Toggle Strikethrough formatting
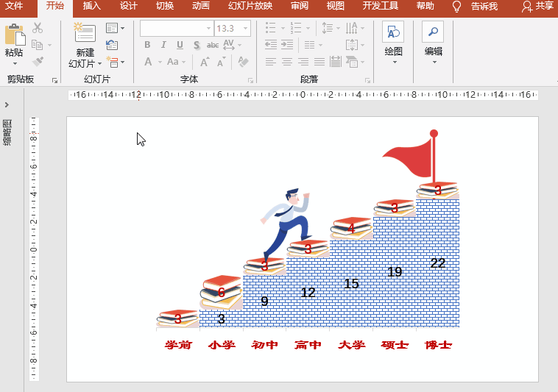Image resolution: width=558 pixels, height=392 pixels. (213, 45)
